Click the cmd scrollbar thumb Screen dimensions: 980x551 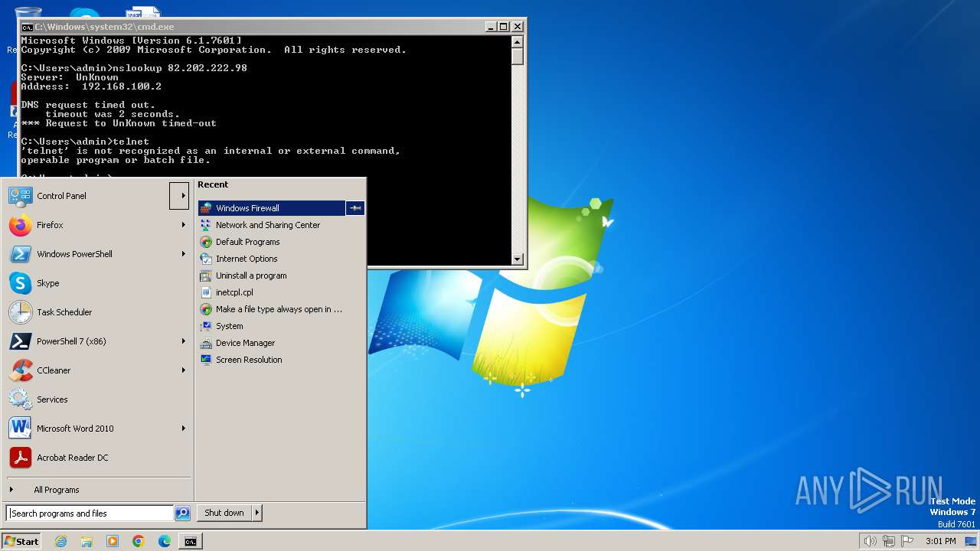518,57
